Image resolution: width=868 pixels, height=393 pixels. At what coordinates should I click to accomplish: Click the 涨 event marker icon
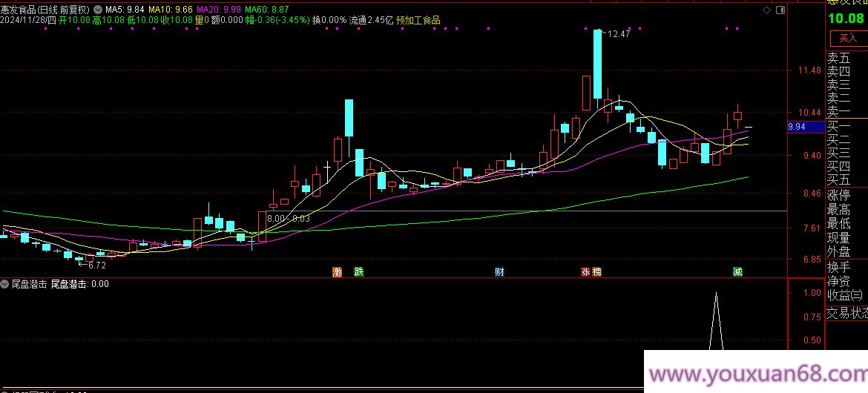pyautogui.click(x=586, y=272)
